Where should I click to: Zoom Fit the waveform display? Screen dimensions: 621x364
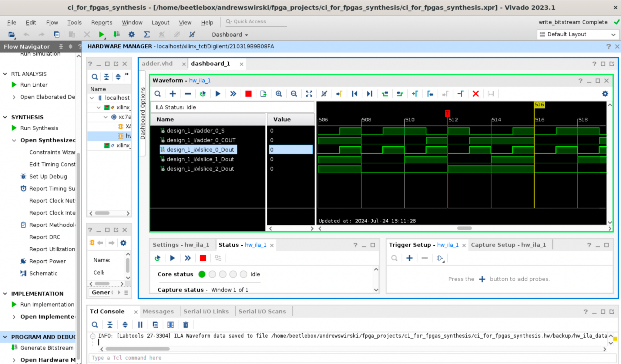[x=309, y=94]
